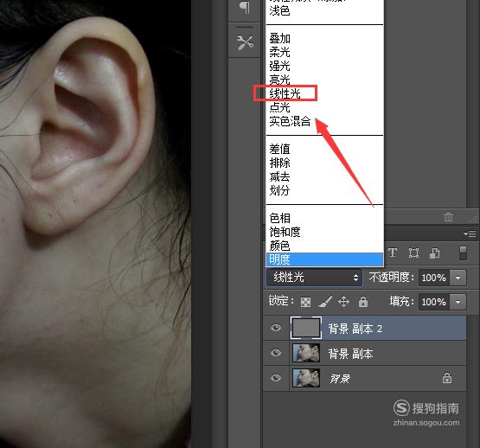Open the Layers panel flyout menu icon
480x448 pixels.
(x=470, y=234)
